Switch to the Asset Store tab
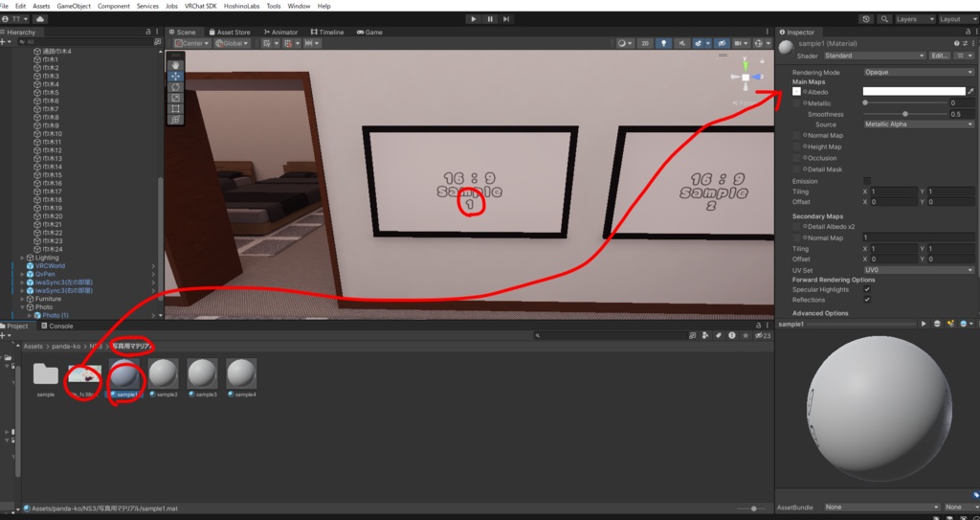The height and width of the screenshot is (520, 980). (230, 32)
